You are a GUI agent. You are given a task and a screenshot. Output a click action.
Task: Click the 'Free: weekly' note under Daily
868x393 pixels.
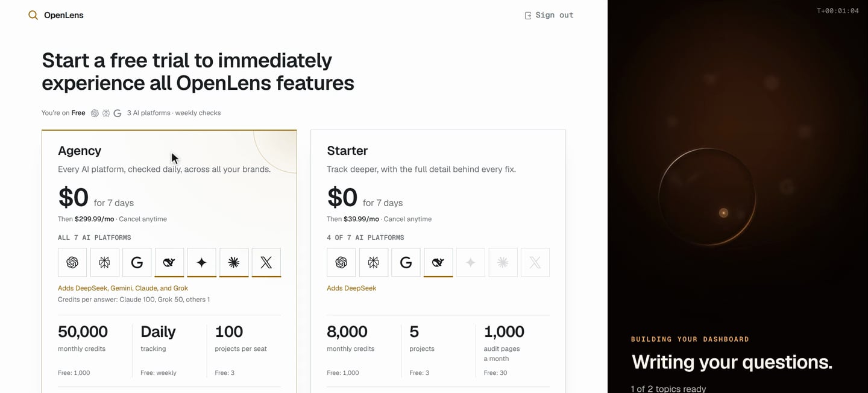coord(159,373)
